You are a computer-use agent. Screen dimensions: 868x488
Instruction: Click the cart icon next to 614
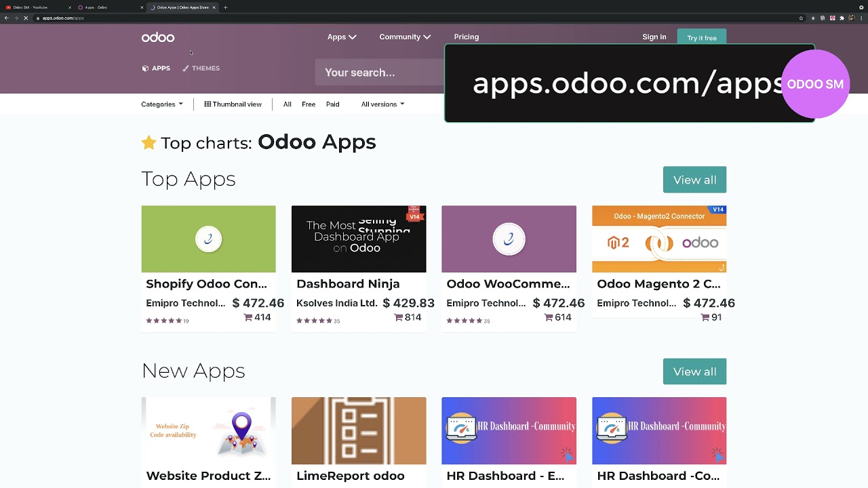point(549,317)
